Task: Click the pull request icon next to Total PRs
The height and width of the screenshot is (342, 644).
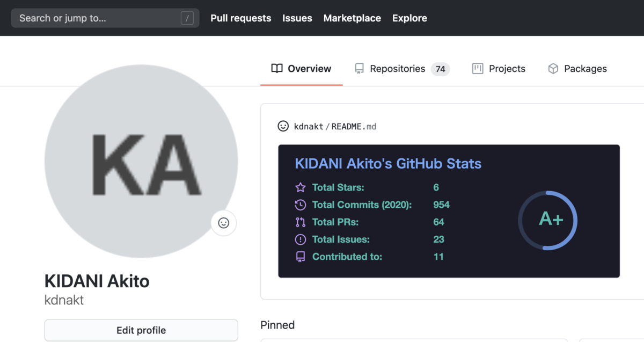Action: (x=301, y=222)
